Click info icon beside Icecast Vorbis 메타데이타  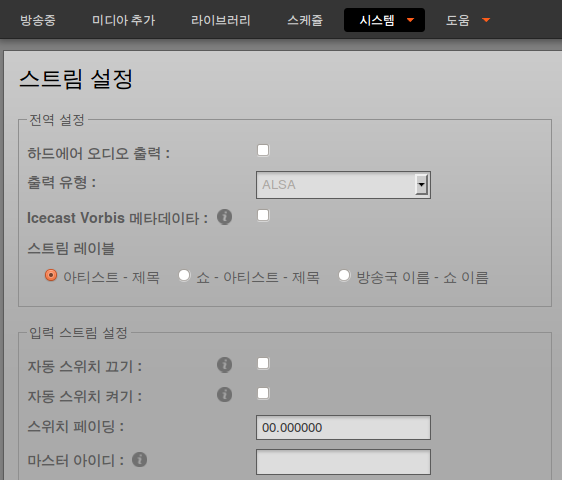pos(224,217)
